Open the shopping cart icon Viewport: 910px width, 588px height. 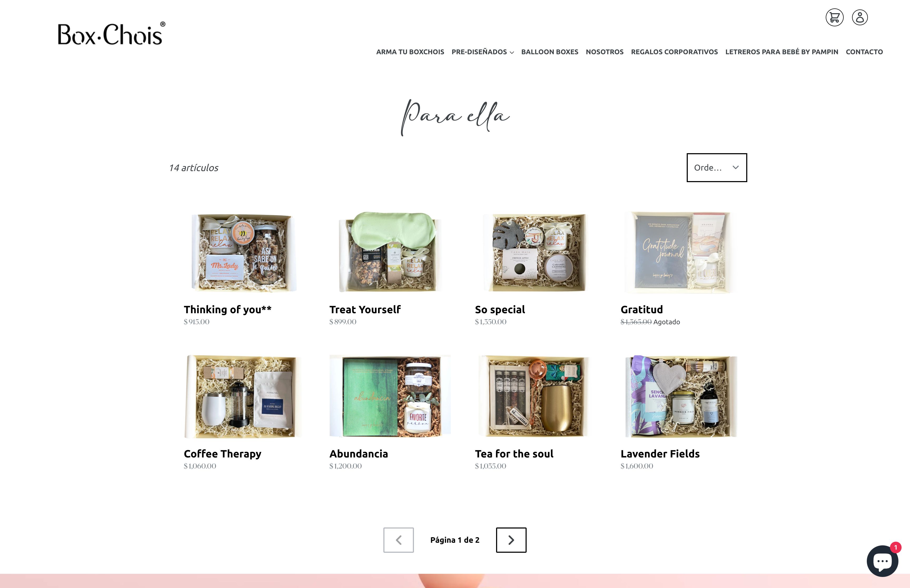click(834, 18)
